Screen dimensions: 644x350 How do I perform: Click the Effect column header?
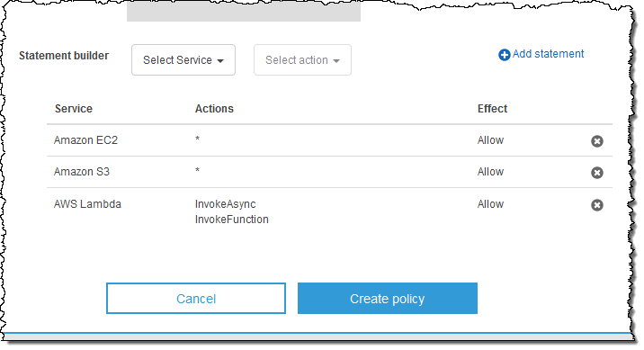[492, 109]
